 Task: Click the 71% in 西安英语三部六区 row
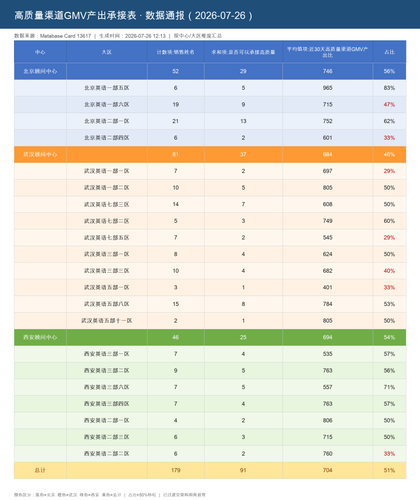point(389,387)
